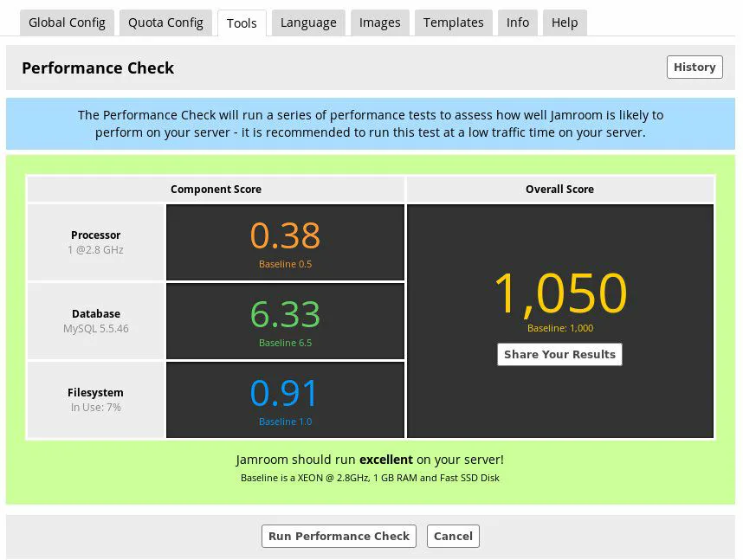The image size is (743, 560).
Task: Switch to the Info tab
Action: tap(518, 23)
